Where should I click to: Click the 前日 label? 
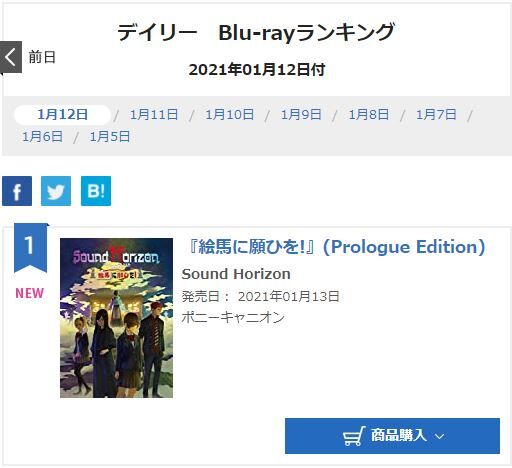tap(42, 57)
